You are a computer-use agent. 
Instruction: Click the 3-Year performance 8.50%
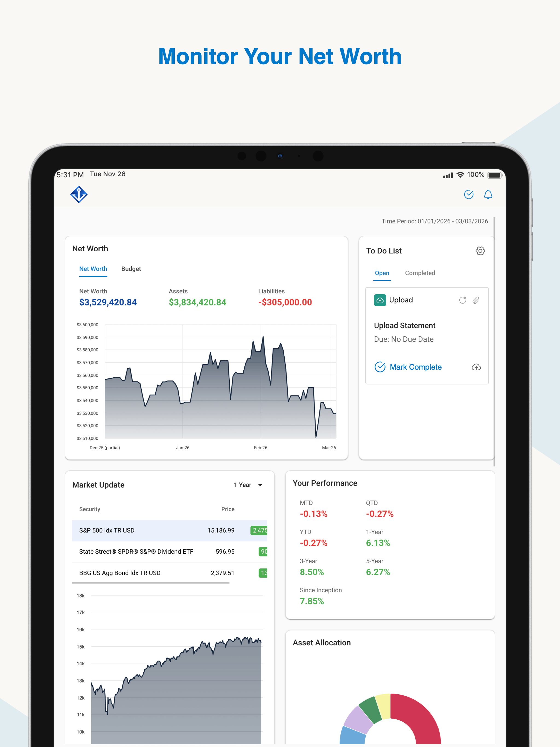312,572
